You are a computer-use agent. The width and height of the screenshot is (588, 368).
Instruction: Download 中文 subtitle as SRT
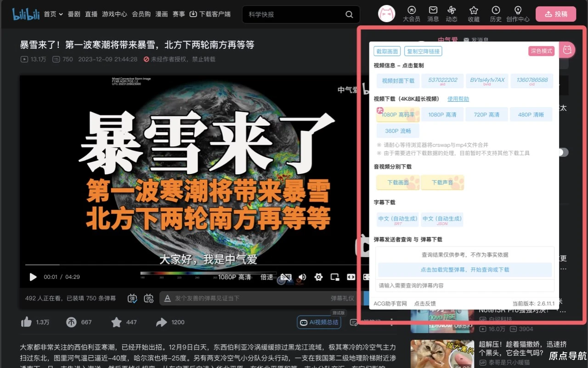coord(398,220)
